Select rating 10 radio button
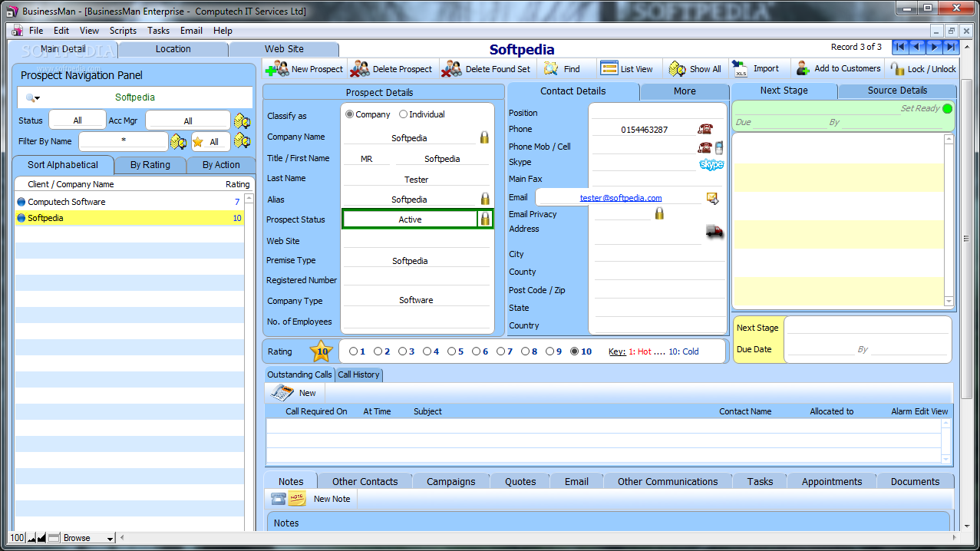This screenshot has height=551, width=980. (575, 351)
